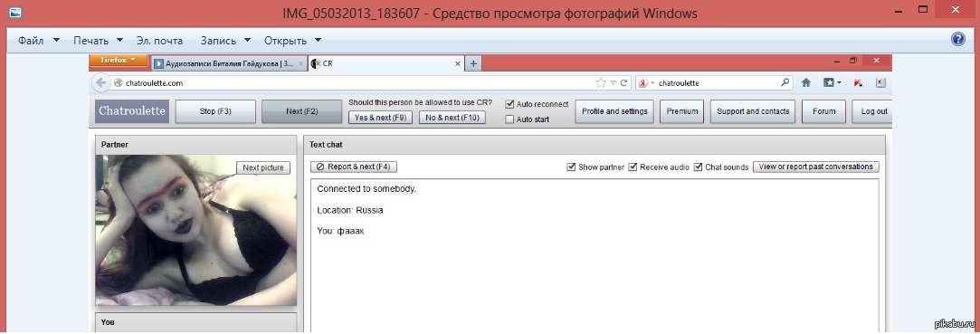Click the Stop (F3) button

pyautogui.click(x=215, y=111)
